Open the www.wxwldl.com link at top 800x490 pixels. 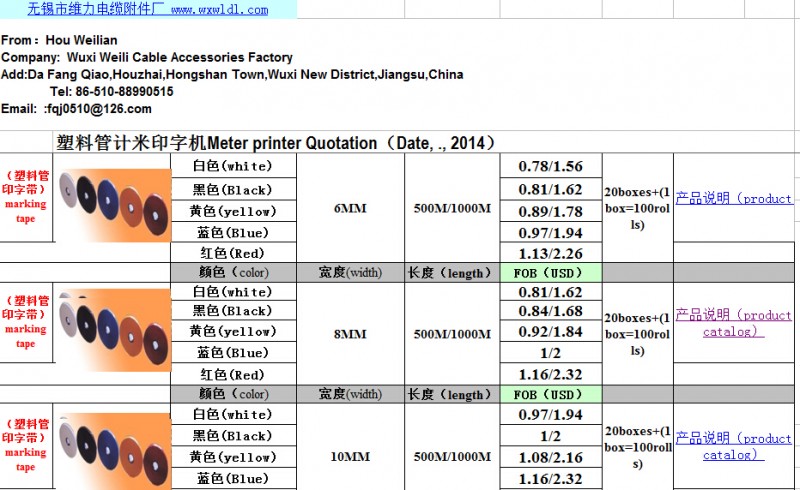pyautogui.click(x=219, y=10)
